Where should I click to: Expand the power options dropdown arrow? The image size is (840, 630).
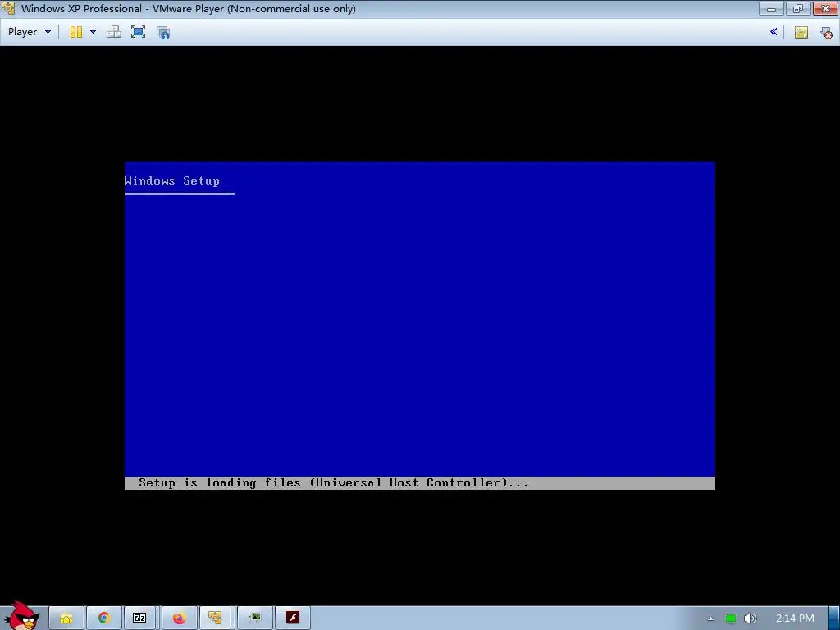(x=93, y=32)
